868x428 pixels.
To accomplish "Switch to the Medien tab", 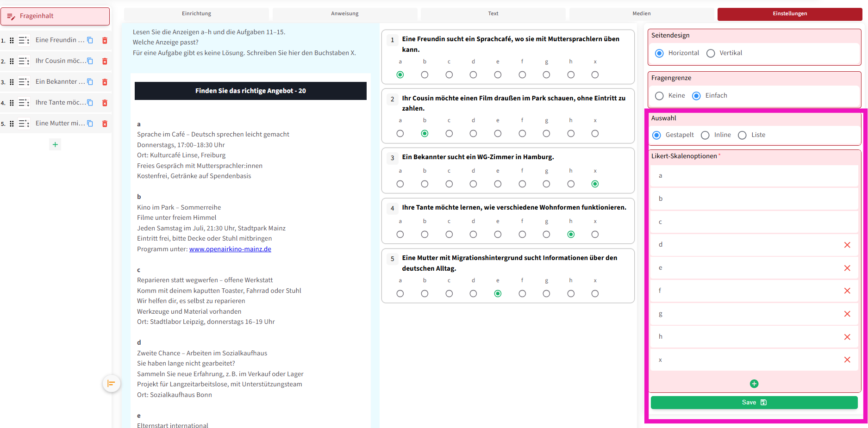I will (641, 14).
